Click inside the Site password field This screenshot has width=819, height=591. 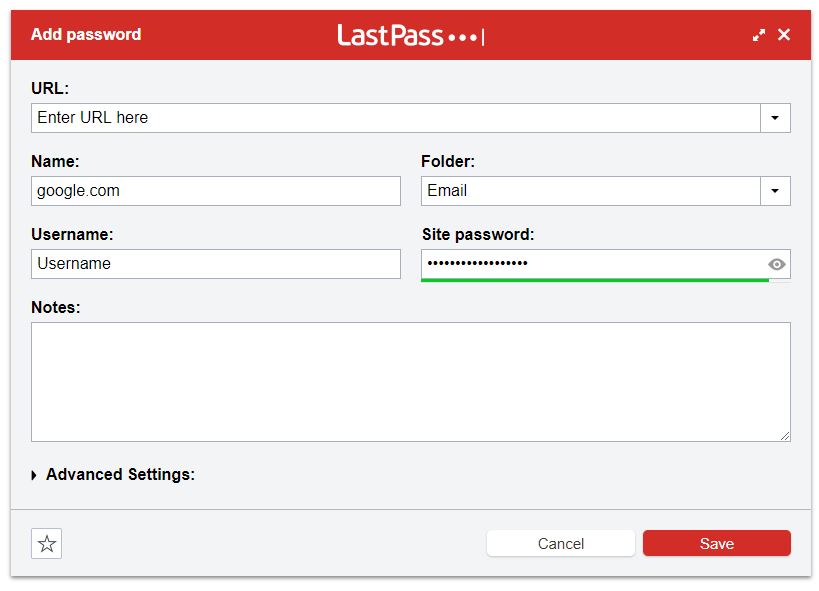coord(594,264)
